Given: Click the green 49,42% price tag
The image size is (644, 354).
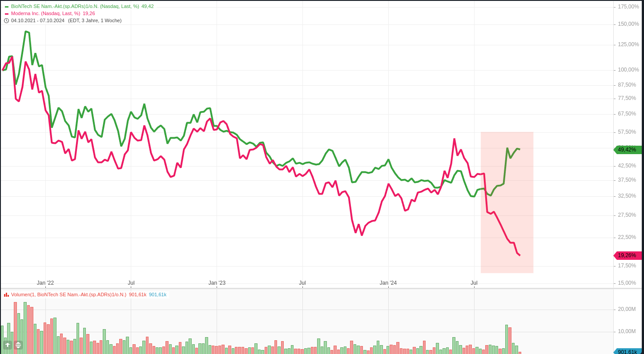Looking at the screenshot, I should click(628, 150).
